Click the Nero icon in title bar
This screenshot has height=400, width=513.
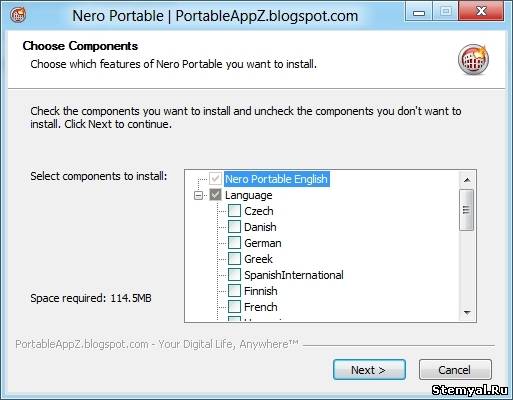[18, 15]
